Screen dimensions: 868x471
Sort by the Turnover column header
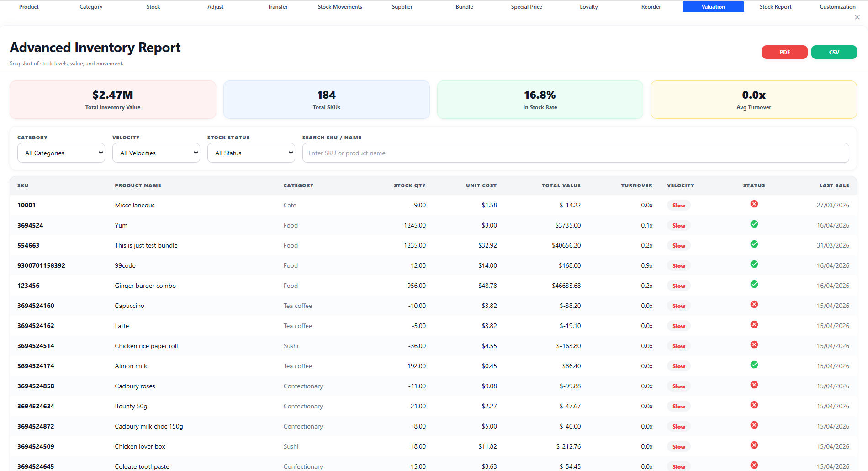point(636,185)
